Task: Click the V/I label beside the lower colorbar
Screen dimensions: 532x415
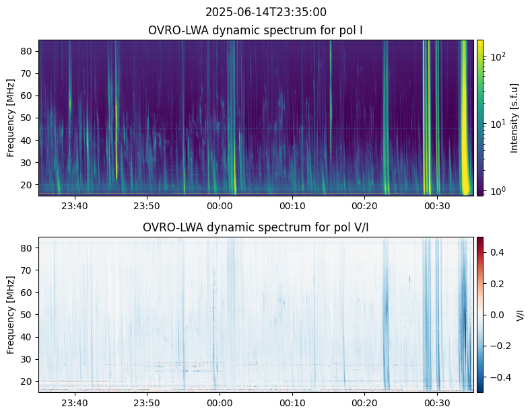Action: coord(520,314)
